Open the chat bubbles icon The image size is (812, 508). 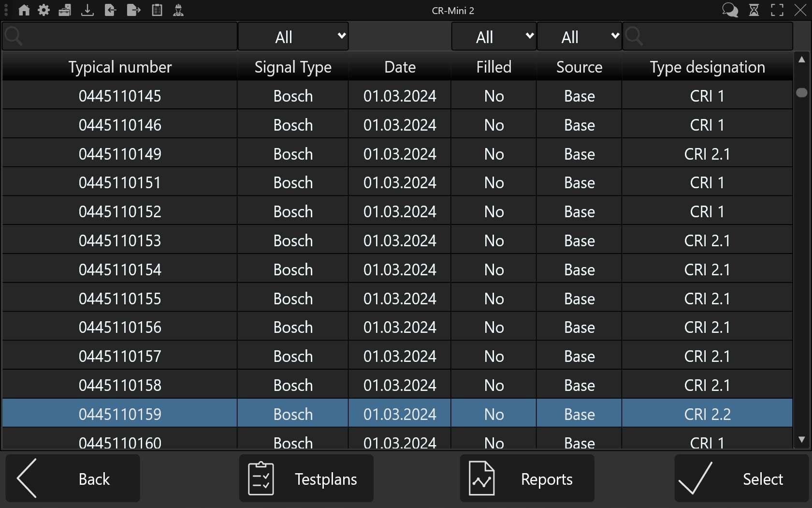pyautogui.click(x=730, y=10)
